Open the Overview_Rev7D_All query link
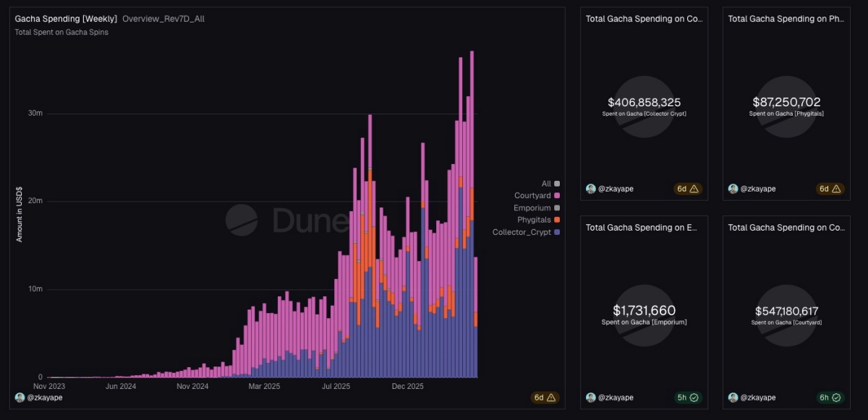 click(163, 19)
